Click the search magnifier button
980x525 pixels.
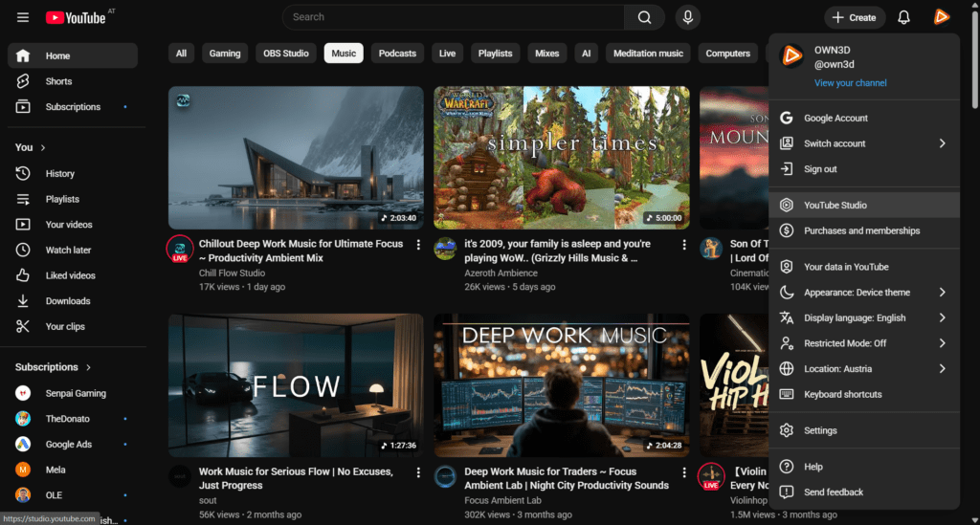[644, 17]
